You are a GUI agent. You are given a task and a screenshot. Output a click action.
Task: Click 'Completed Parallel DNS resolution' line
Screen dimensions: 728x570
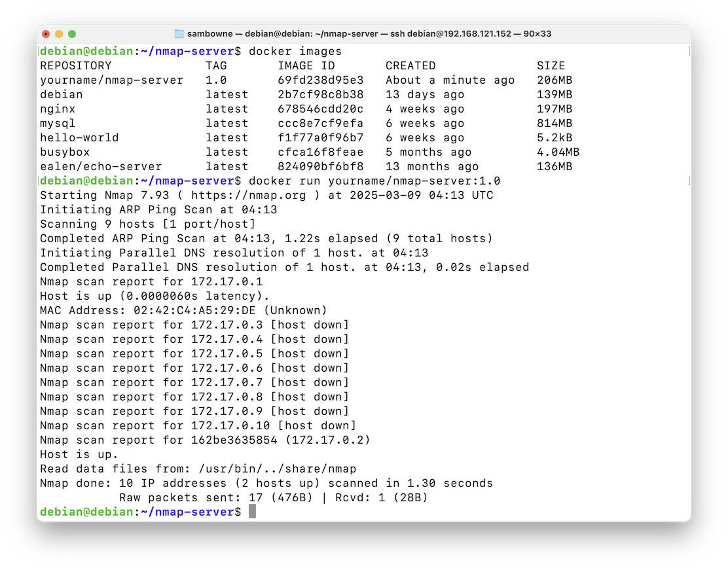(284, 267)
